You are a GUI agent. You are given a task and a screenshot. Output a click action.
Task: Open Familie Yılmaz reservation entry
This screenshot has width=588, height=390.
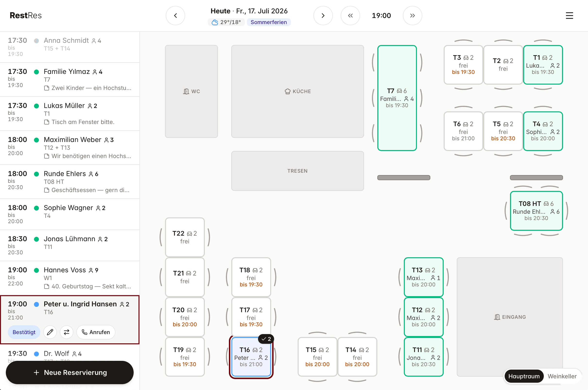69,80
